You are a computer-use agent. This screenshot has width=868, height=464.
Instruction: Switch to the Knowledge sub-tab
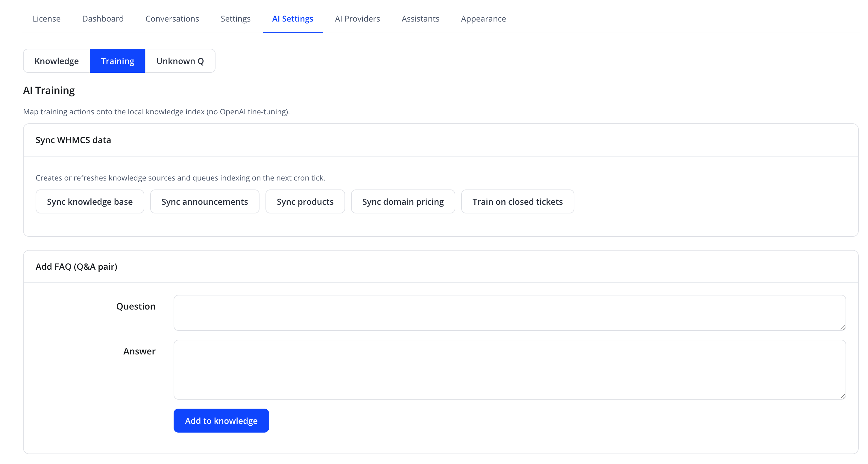coord(57,61)
